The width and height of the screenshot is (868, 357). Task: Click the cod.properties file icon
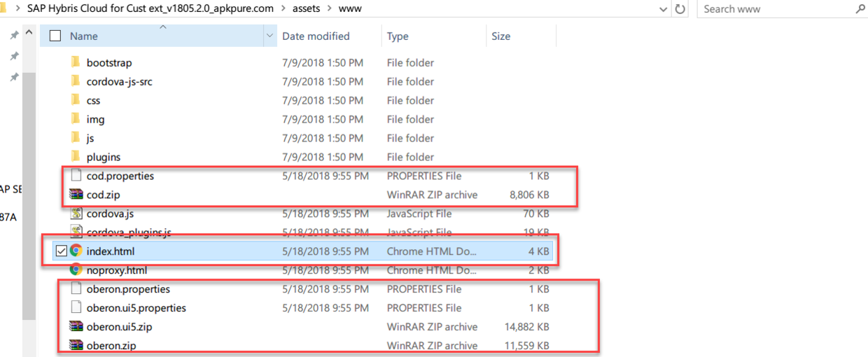tap(76, 176)
